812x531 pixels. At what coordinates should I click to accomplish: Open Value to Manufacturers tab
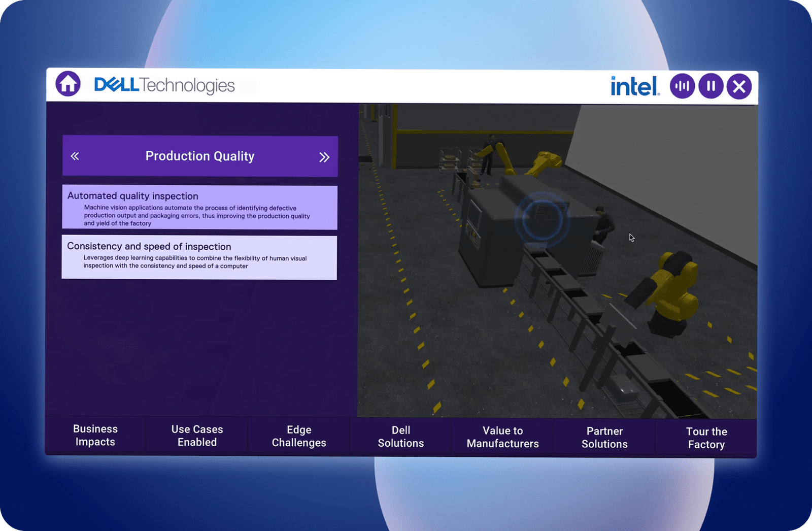point(502,437)
